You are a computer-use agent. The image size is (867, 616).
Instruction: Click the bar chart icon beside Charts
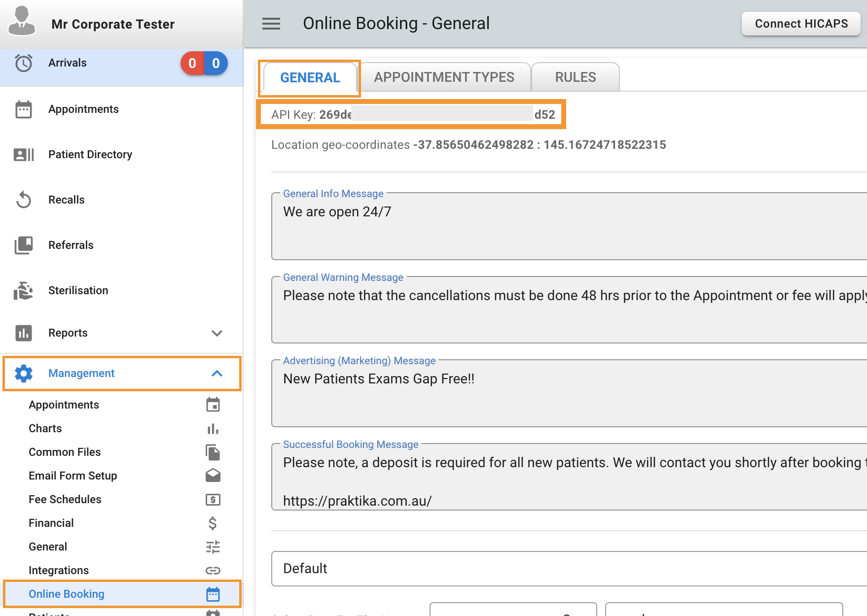click(213, 429)
